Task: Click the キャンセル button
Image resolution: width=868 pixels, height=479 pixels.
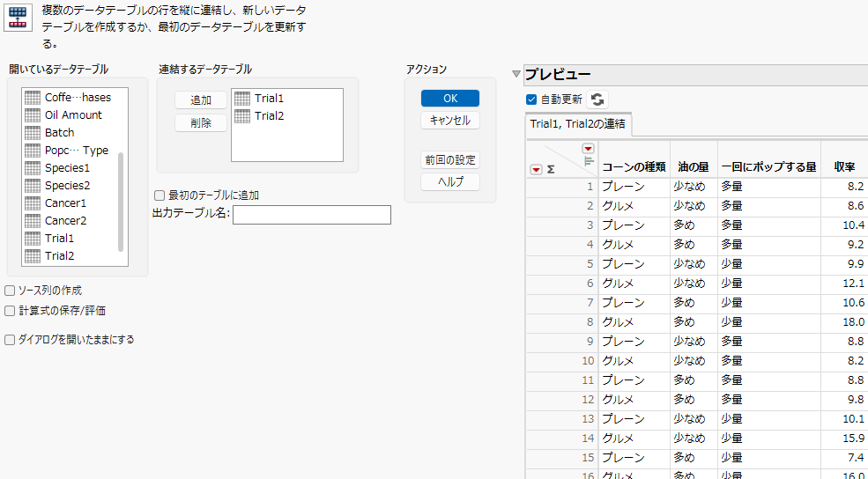Action: 450,120
